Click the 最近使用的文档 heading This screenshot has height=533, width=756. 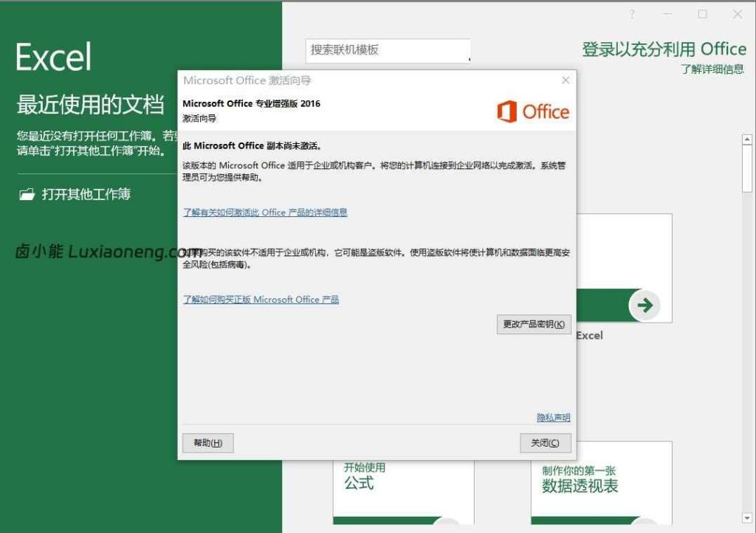coord(91,105)
